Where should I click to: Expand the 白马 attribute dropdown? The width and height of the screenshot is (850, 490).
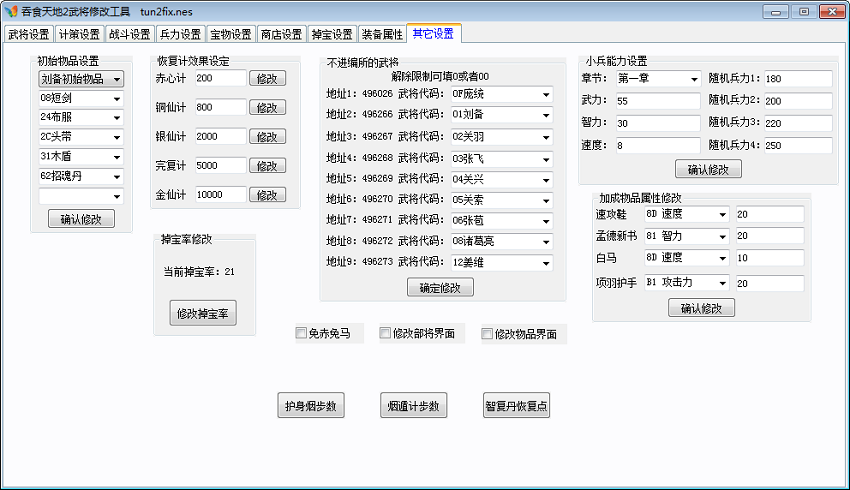[686, 258]
